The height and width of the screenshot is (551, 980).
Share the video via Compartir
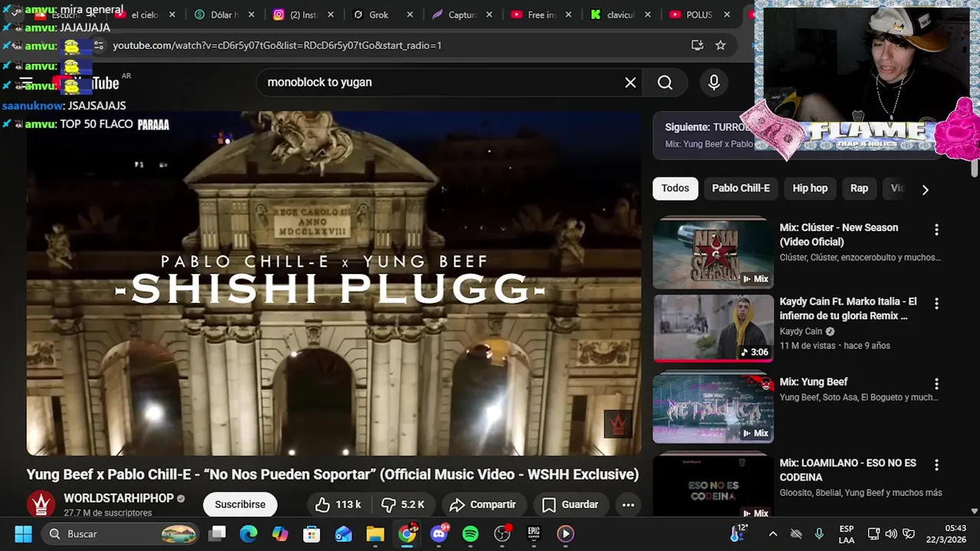click(x=482, y=504)
